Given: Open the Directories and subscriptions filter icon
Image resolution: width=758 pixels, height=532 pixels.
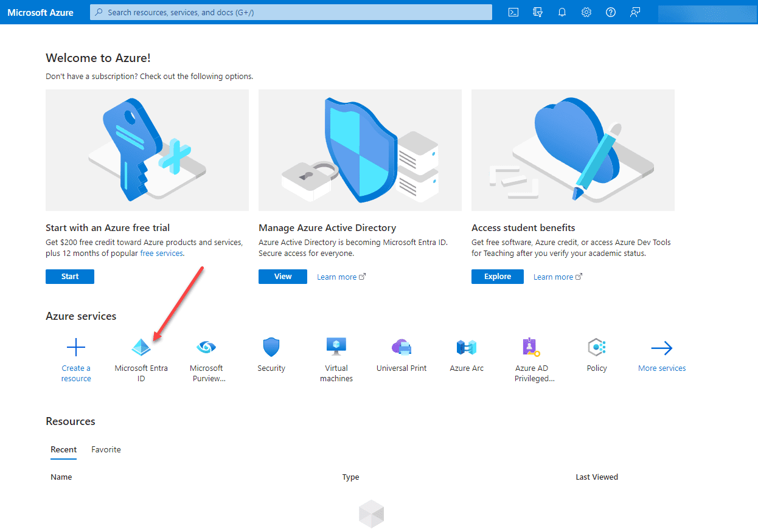Looking at the screenshot, I should pos(538,12).
